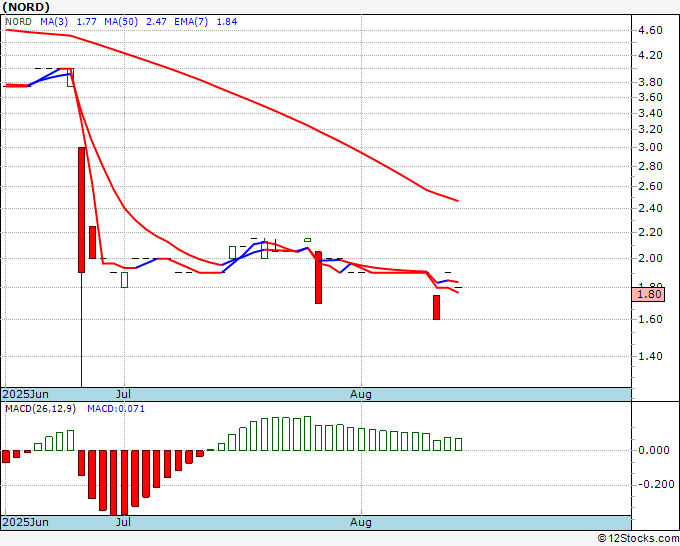
Task: Click the 2.00 price axis label
Action: tap(651, 258)
